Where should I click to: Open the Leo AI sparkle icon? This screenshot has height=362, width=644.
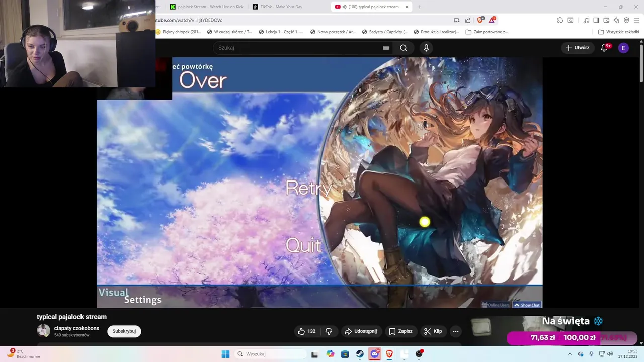tap(616, 20)
